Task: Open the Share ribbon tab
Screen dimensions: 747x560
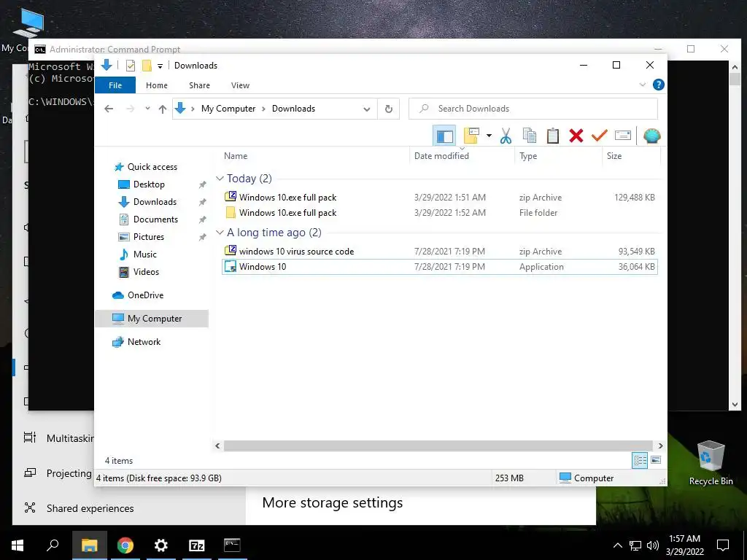Action: tap(199, 85)
